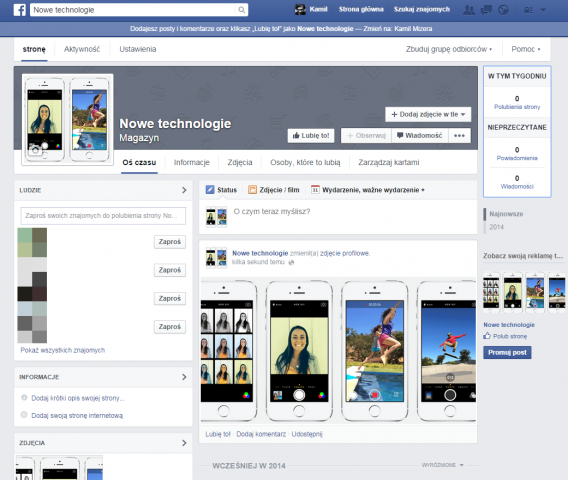The width and height of the screenshot is (568, 480).
Task: Click Nowe technologie link in the post header
Action: (x=260, y=253)
